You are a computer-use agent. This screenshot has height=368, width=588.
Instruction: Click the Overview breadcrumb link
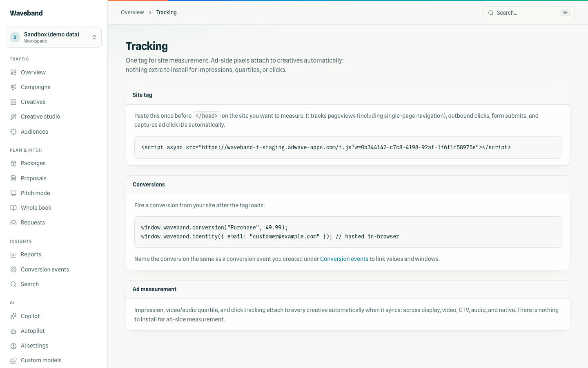132,12
